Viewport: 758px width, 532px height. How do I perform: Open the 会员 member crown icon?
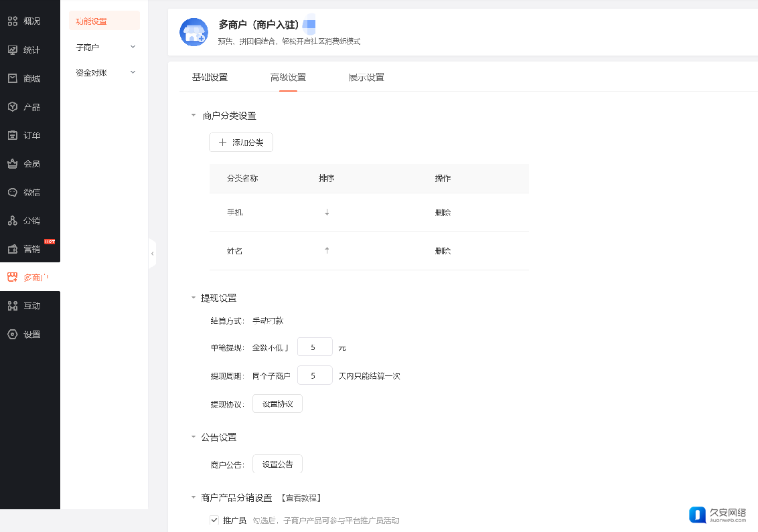coord(13,164)
